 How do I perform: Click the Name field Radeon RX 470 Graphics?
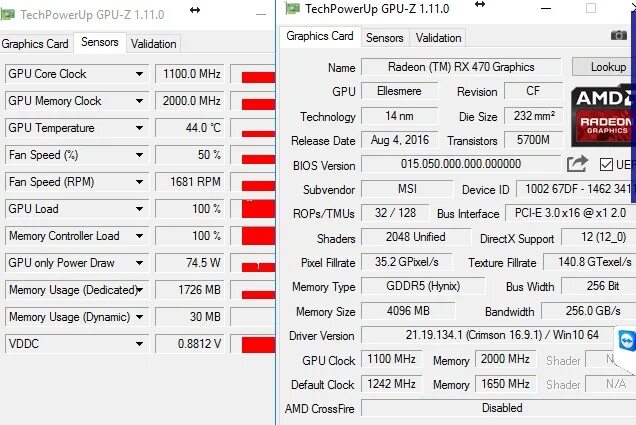click(461, 67)
